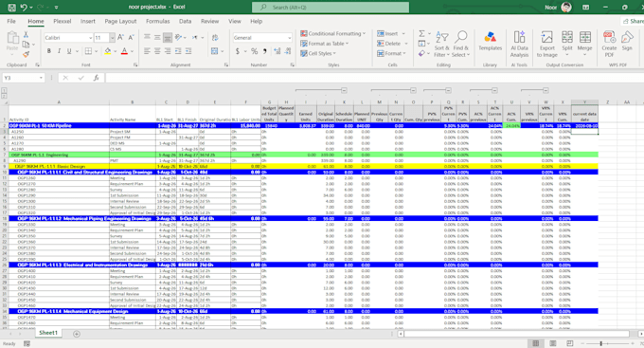The height and width of the screenshot is (348, 644).
Task: Click the Format Painter brush icon
Action: pos(26,54)
